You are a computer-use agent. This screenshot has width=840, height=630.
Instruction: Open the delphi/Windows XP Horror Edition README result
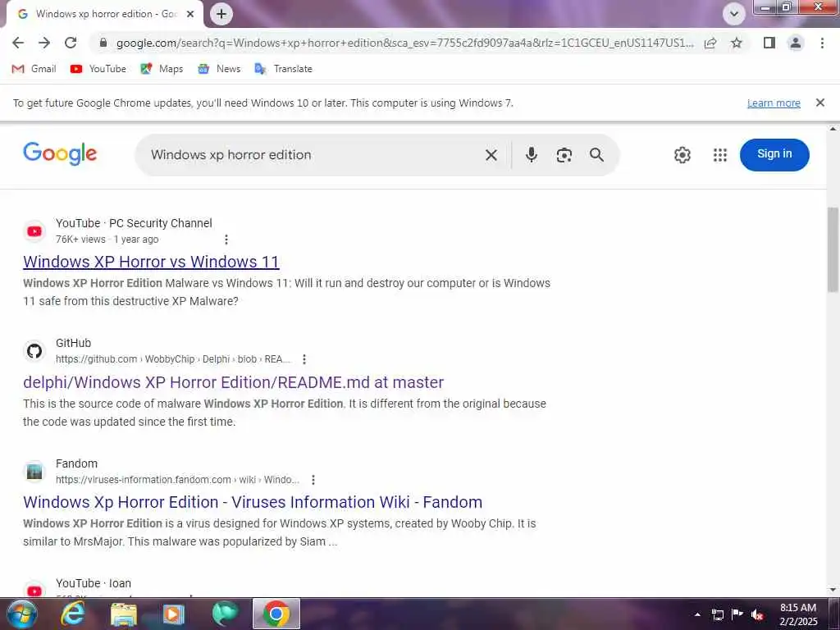(233, 382)
